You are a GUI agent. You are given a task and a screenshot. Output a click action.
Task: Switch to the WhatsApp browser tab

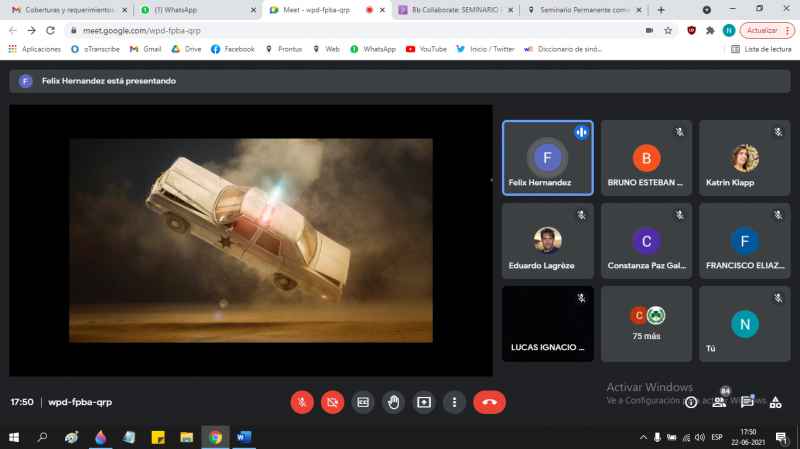point(196,10)
